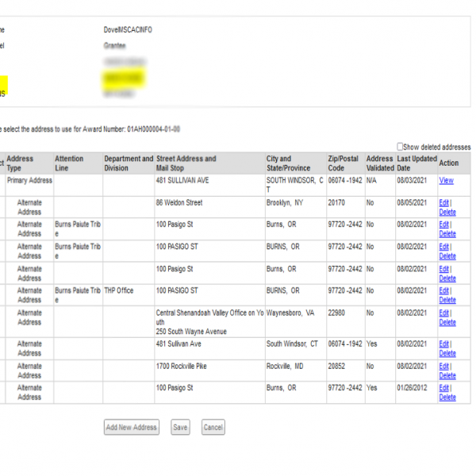Click the Last Updated Date column header

(x=416, y=163)
